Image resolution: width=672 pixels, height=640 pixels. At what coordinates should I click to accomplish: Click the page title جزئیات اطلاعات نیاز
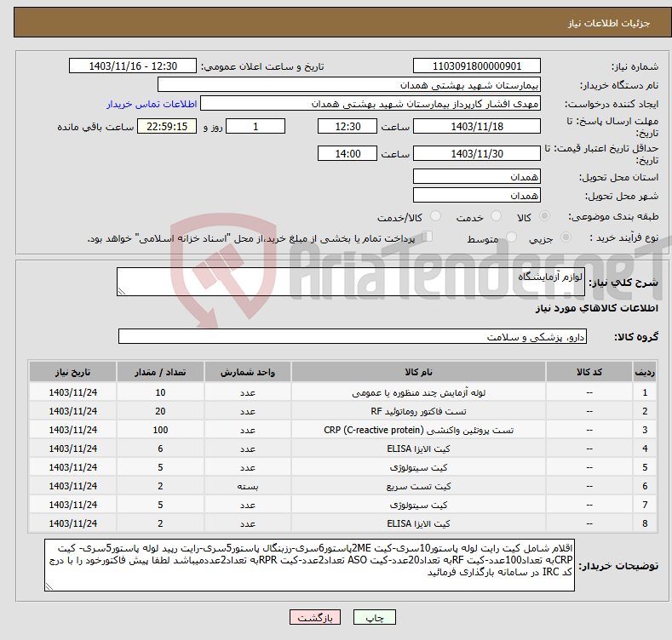609,23
